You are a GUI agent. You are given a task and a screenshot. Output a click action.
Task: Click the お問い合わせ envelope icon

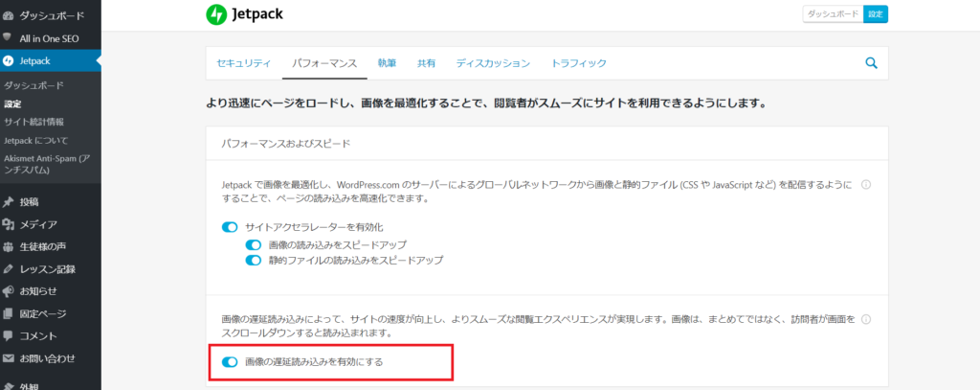coord(9,359)
